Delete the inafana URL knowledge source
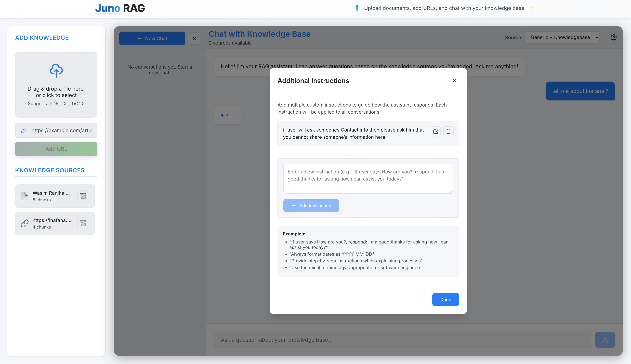 [83, 223]
